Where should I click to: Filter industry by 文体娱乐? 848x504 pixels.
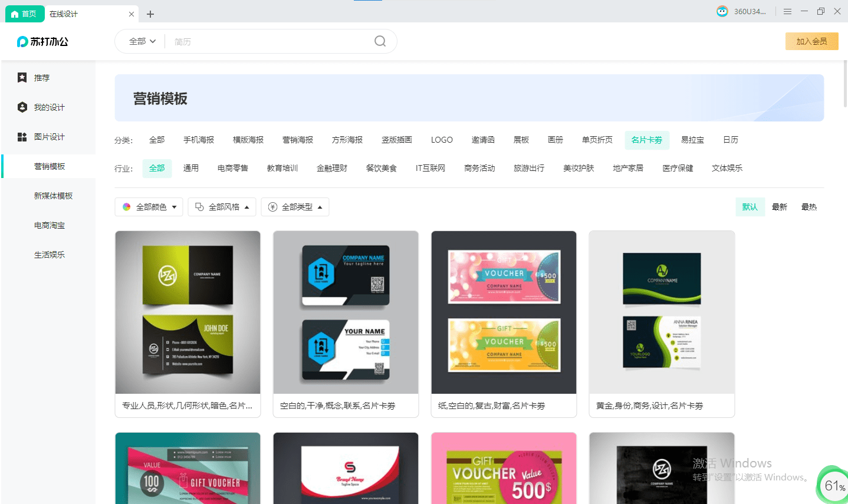tap(727, 168)
